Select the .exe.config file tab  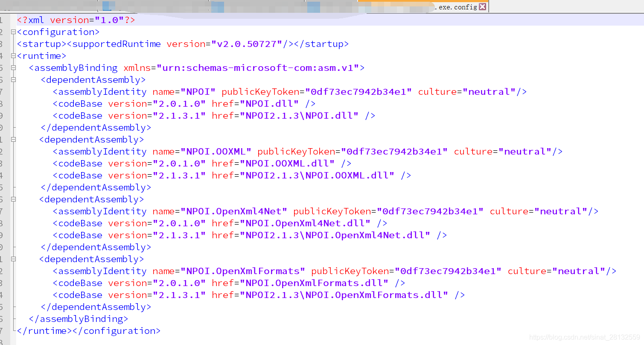pos(455,7)
